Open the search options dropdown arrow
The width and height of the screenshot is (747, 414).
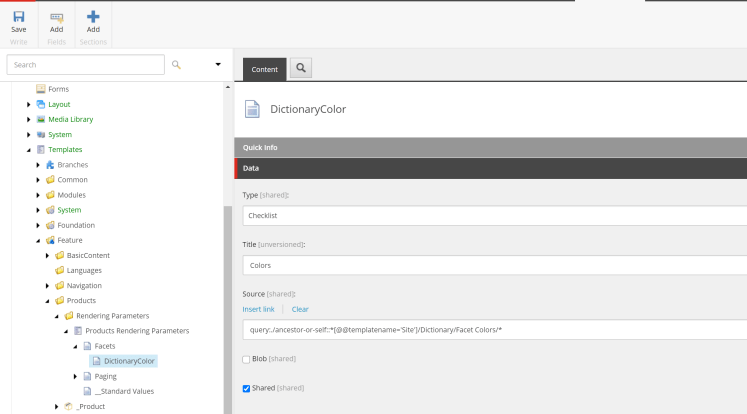[x=218, y=64]
